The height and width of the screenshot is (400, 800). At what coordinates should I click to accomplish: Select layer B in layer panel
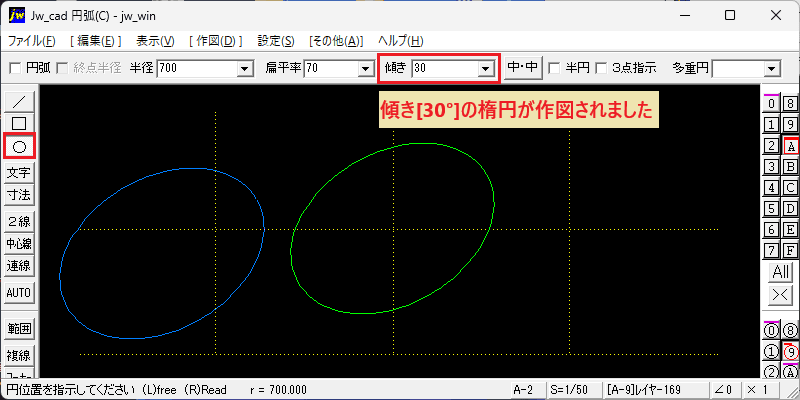[790, 166]
